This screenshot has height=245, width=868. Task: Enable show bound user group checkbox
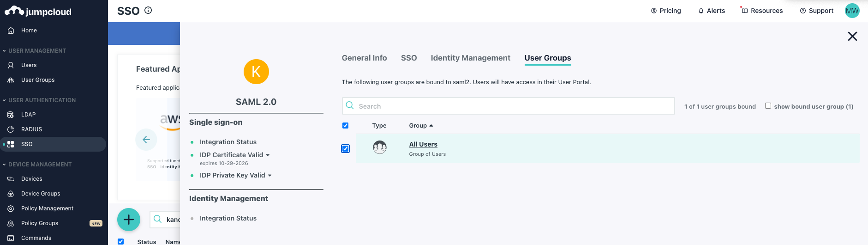tap(768, 106)
